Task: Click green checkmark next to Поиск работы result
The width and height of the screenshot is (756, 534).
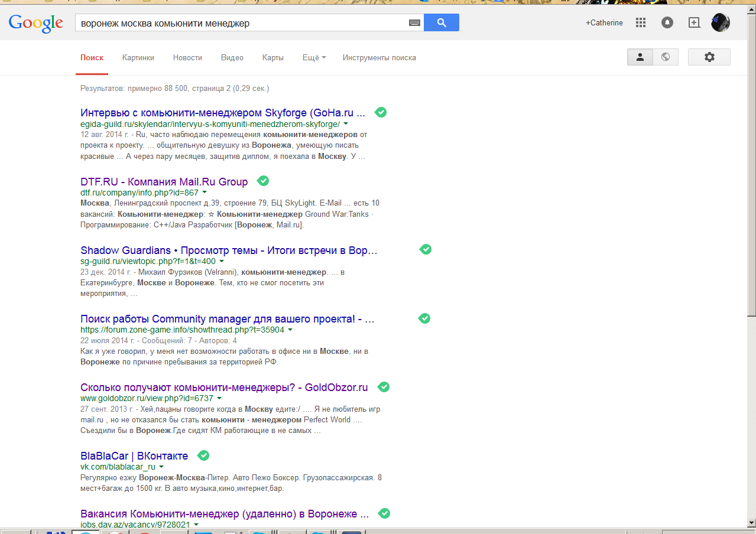Action: click(424, 318)
